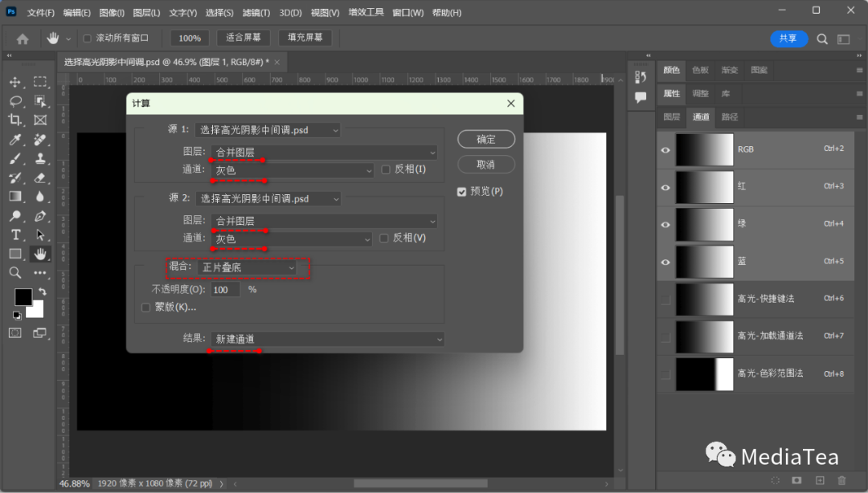
Task: Open Source 1 document dropdown
Action: coord(268,130)
